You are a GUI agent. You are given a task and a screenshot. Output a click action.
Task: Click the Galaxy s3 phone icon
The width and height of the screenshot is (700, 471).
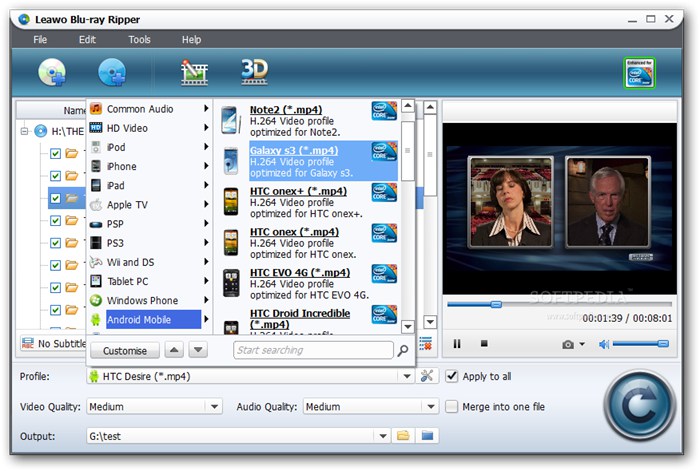(x=231, y=161)
